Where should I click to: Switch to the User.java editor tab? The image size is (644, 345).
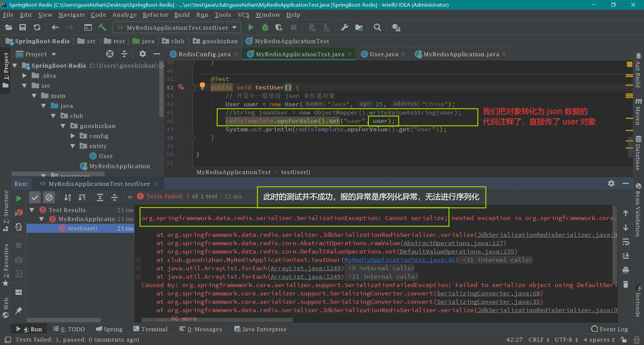(384, 54)
